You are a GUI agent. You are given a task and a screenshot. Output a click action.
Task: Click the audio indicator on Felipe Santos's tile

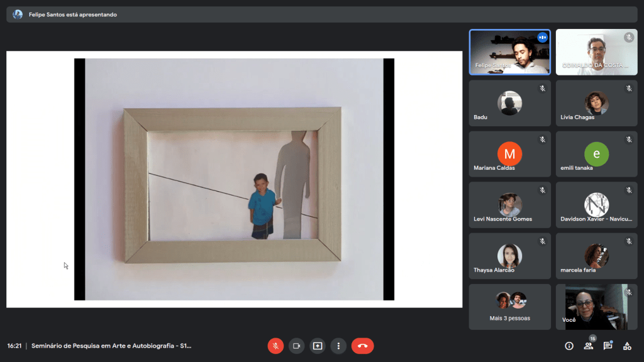[x=542, y=38]
